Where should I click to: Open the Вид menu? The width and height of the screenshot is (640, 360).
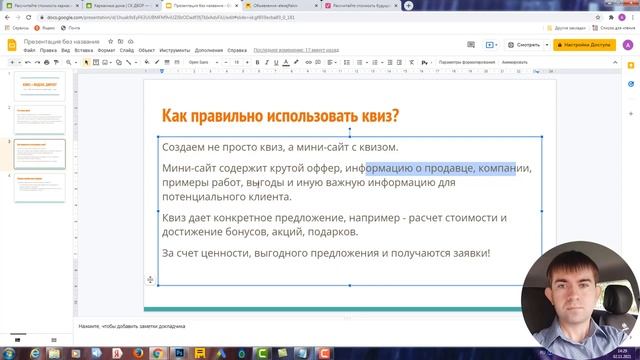(66, 50)
